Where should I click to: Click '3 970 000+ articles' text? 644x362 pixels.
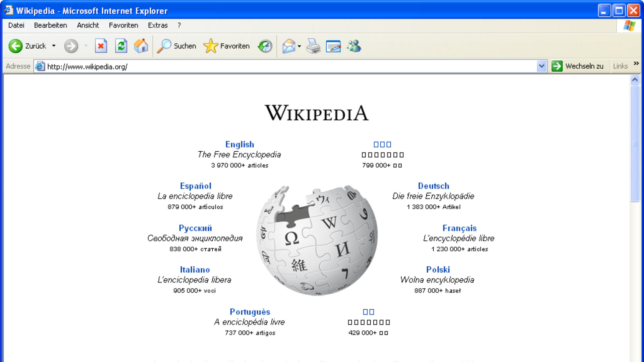tap(239, 165)
